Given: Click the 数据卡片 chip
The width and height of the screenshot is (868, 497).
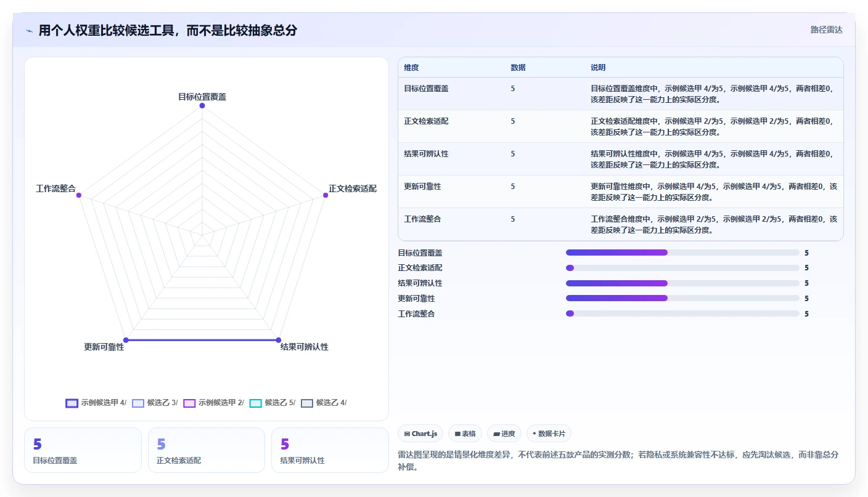Looking at the screenshot, I should pyautogui.click(x=549, y=434).
